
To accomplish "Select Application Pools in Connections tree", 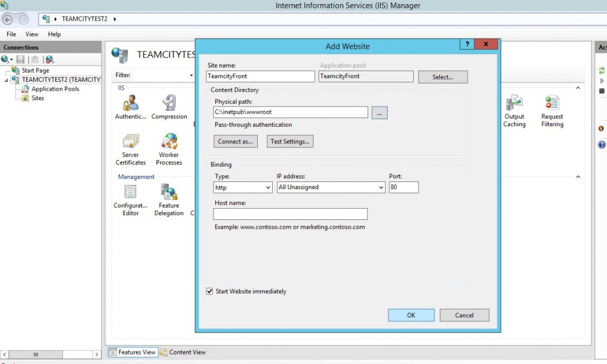I will 55,89.
